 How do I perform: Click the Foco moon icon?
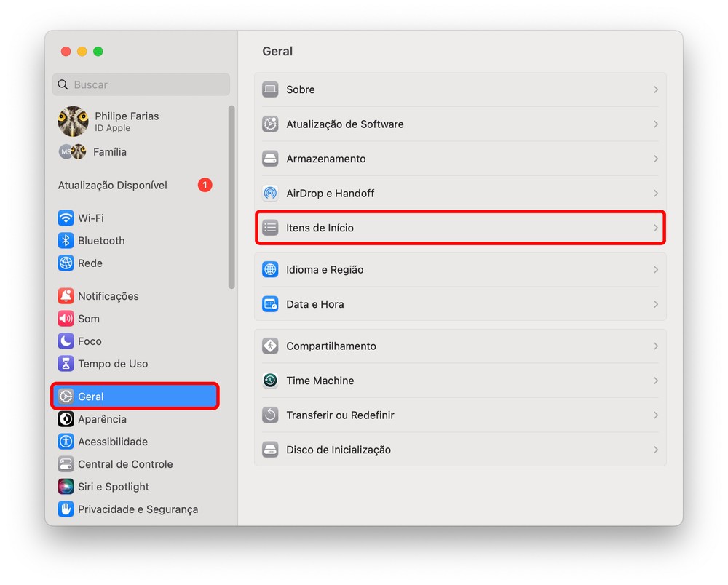tap(66, 341)
